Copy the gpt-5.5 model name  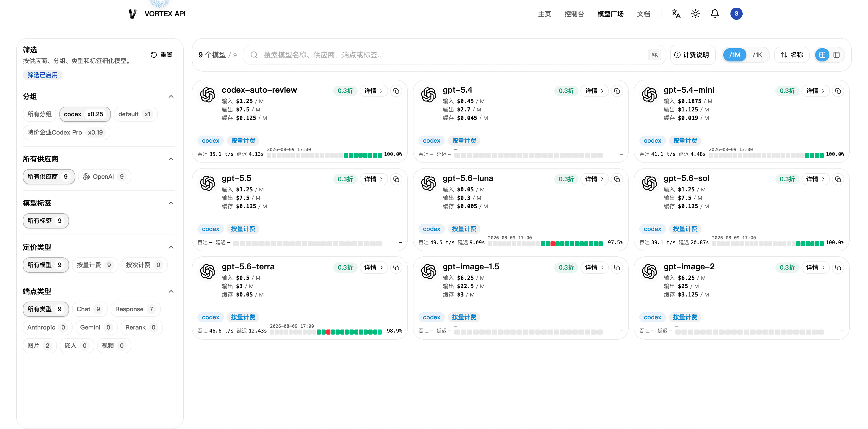tap(396, 179)
